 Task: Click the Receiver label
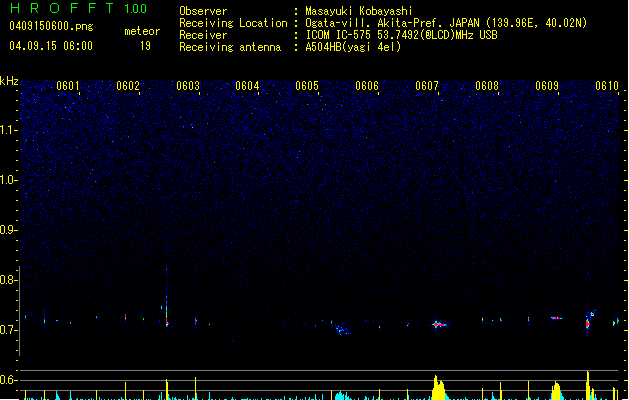pos(203,35)
